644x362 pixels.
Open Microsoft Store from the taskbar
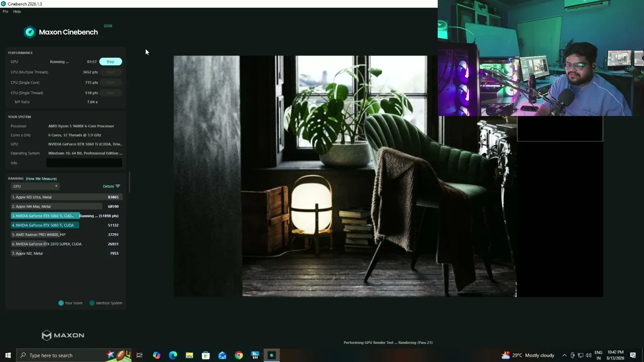click(206, 355)
